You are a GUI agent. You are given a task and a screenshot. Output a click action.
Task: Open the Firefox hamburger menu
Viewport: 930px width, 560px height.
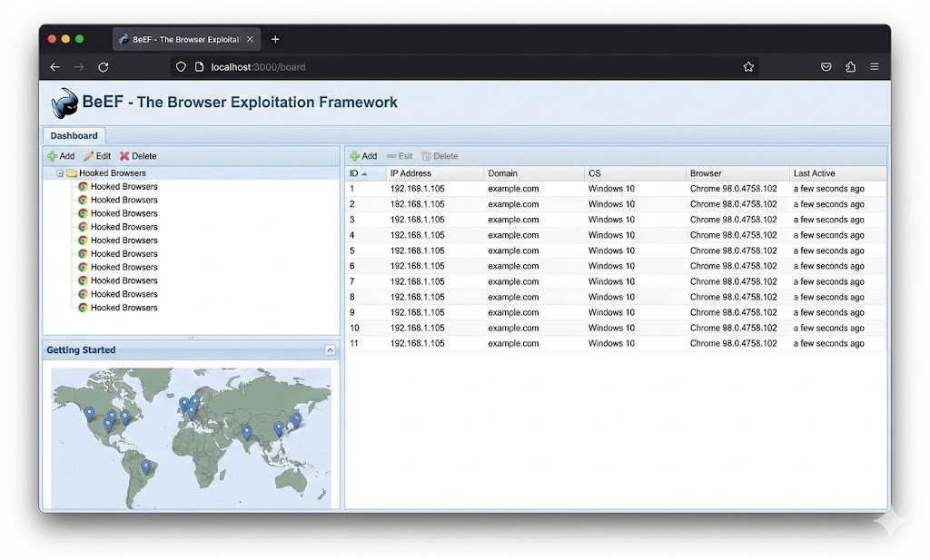click(x=875, y=67)
